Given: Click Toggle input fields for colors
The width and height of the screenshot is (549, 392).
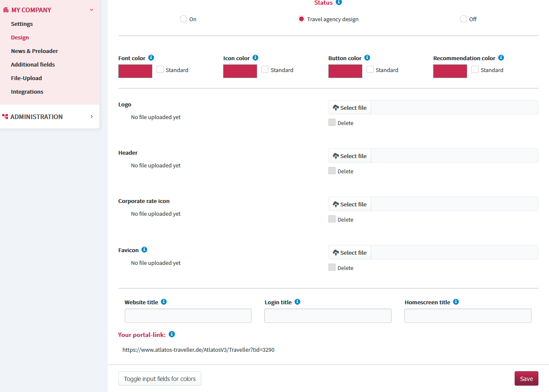Looking at the screenshot, I should coord(160,379).
